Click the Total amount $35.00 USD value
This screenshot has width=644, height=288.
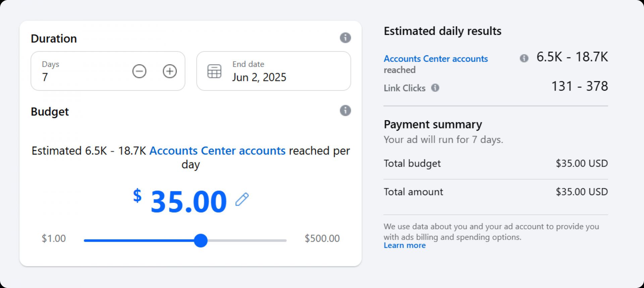[582, 192]
